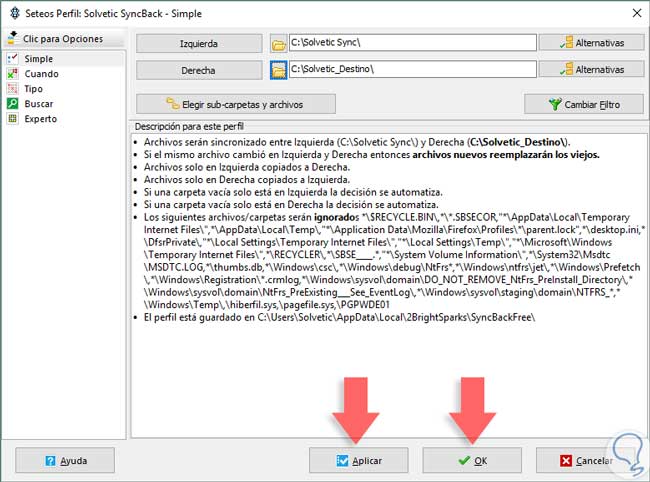
Task: Confirm the profile with OK
Action: pos(472,460)
